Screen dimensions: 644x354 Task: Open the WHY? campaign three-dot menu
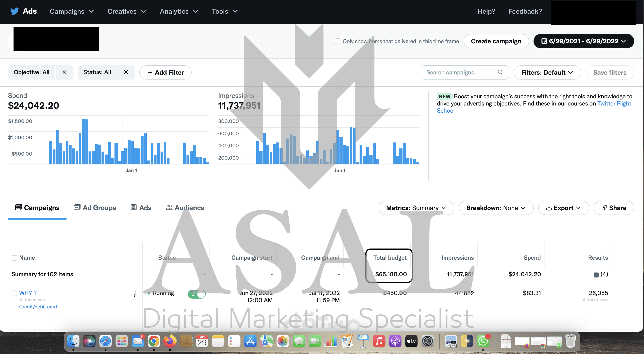pyautogui.click(x=134, y=293)
